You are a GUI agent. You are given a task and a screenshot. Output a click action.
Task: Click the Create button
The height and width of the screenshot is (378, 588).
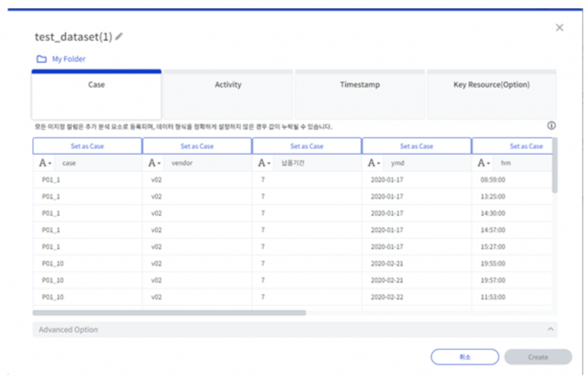(537, 357)
